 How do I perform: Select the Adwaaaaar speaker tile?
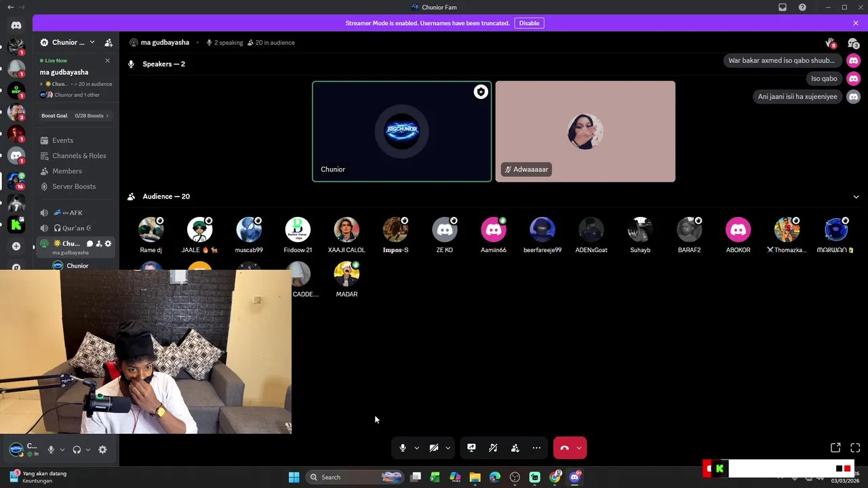point(585,131)
